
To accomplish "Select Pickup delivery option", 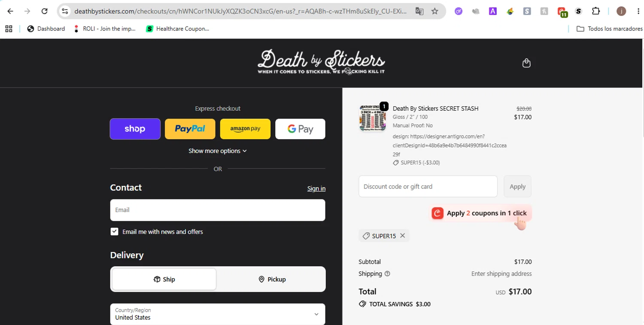I will click(x=272, y=279).
